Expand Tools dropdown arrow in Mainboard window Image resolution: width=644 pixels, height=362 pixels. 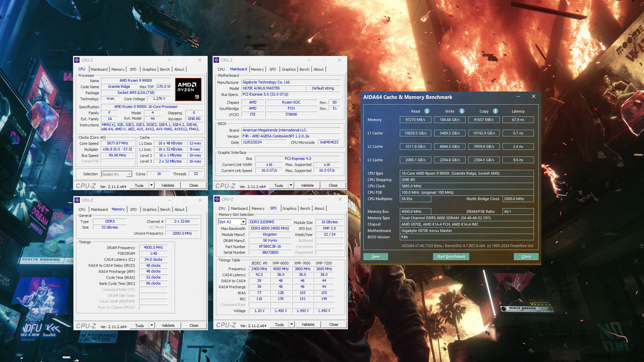coord(291,185)
